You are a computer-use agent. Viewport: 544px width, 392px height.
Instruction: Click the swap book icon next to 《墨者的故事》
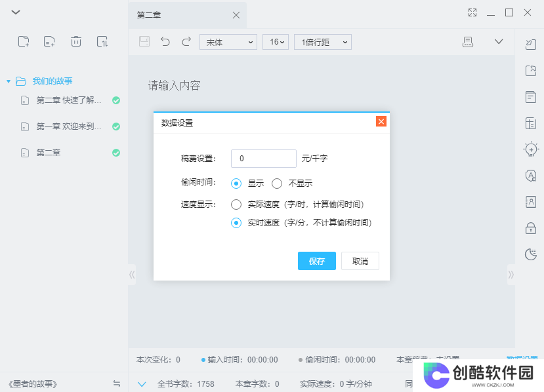117,383
